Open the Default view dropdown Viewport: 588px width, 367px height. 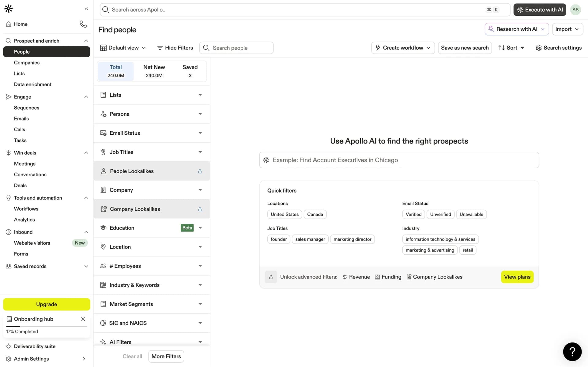(123, 48)
